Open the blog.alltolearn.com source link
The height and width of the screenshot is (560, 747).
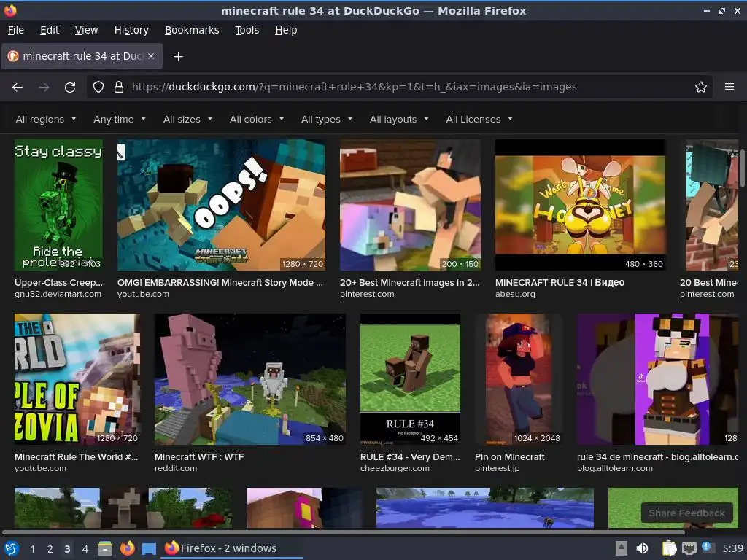tap(614, 469)
